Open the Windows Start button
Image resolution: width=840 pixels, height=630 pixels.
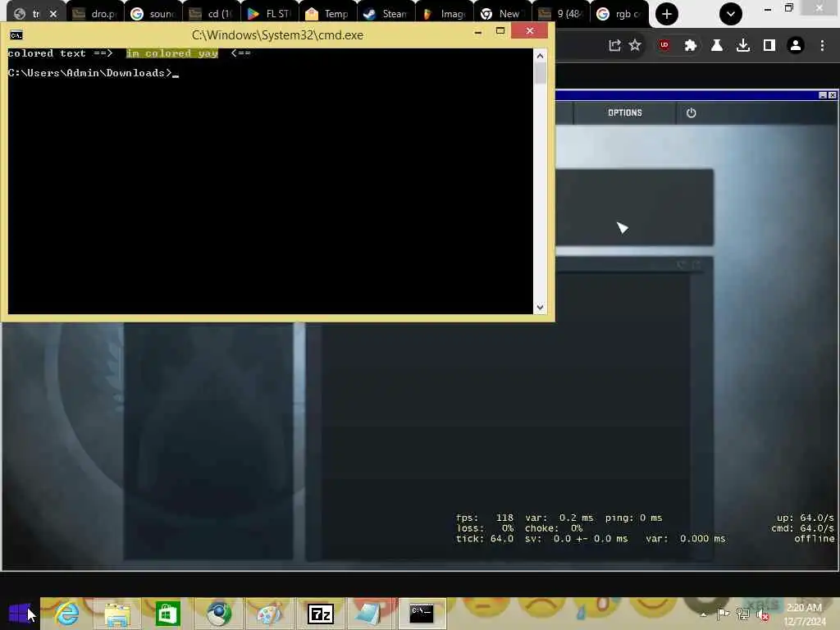coord(20,614)
